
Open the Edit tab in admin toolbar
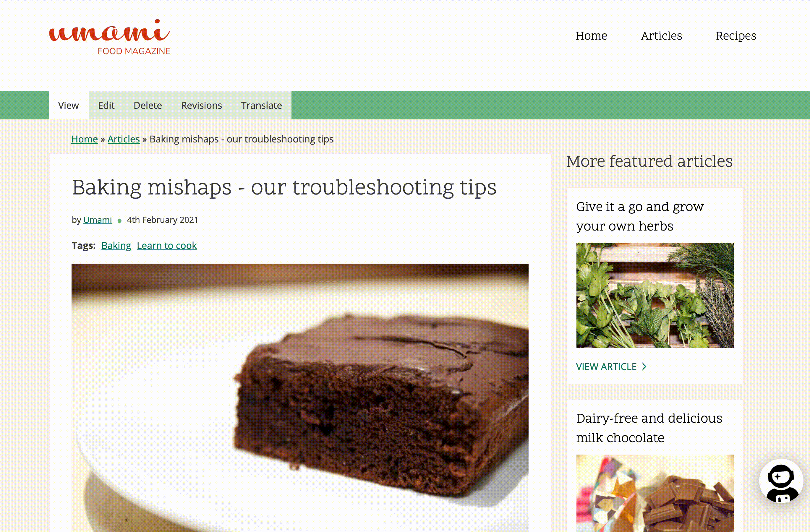(106, 105)
